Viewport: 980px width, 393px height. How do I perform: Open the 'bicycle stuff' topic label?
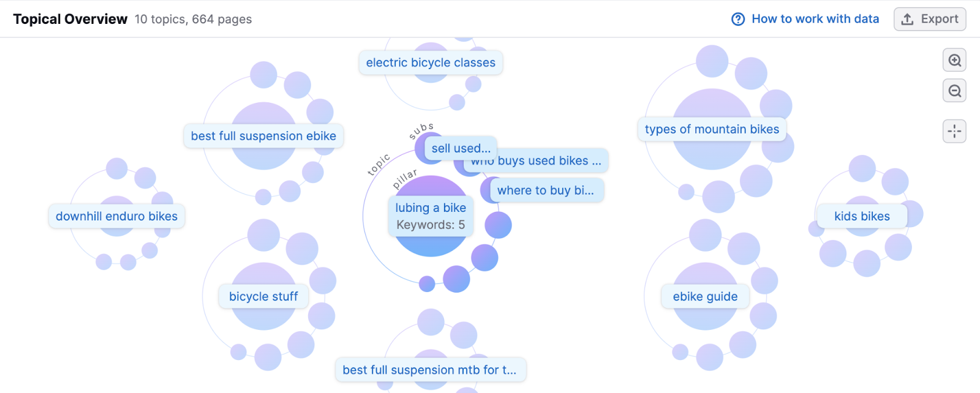[x=263, y=296]
